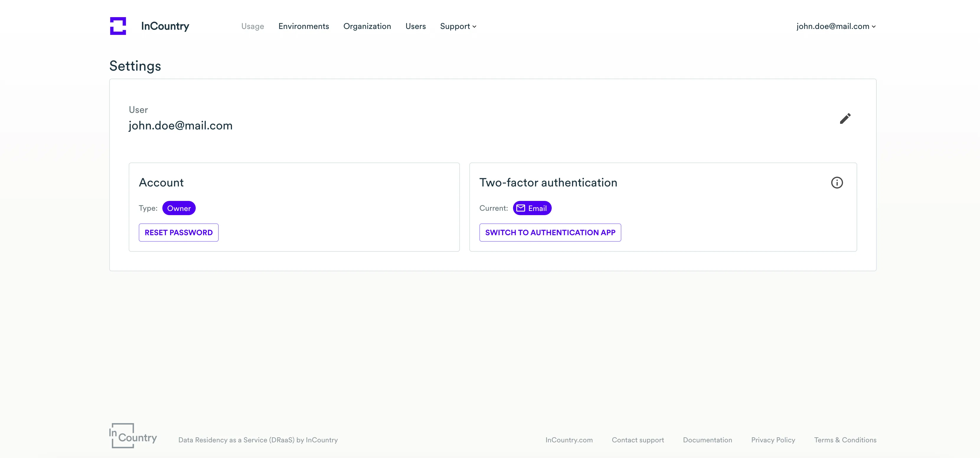Click the gray InCountry footer logo
Image resolution: width=980 pixels, height=458 pixels.
tap(133, 436)
